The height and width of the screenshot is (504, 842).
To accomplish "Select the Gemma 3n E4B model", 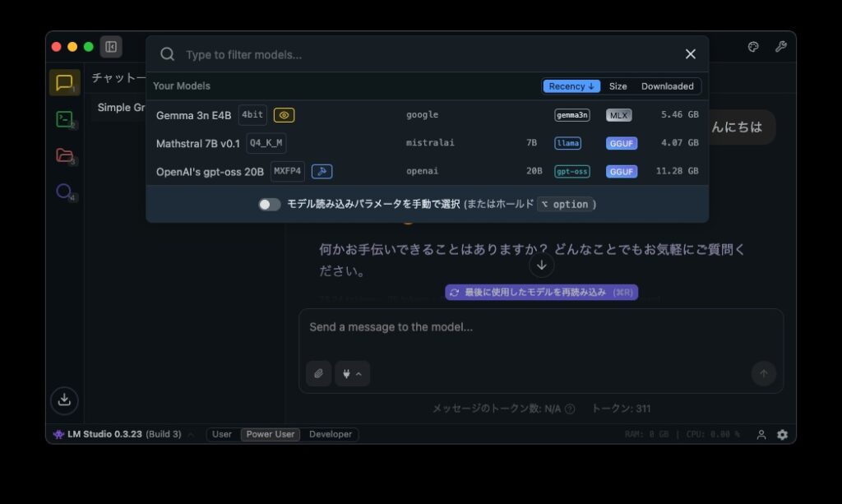I will 428,115.
